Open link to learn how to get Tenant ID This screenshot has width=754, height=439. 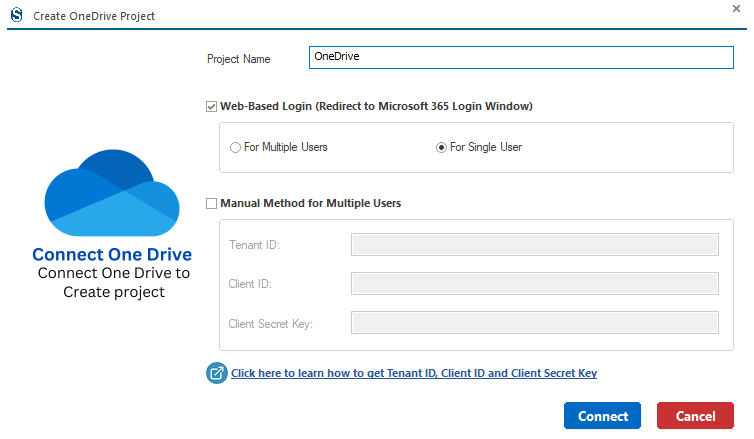(x=414, y=373)
